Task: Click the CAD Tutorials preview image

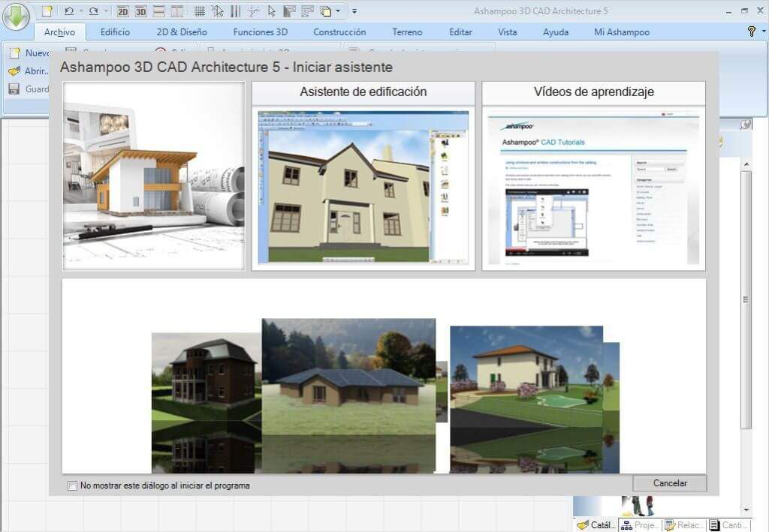Action: [593, 187]
